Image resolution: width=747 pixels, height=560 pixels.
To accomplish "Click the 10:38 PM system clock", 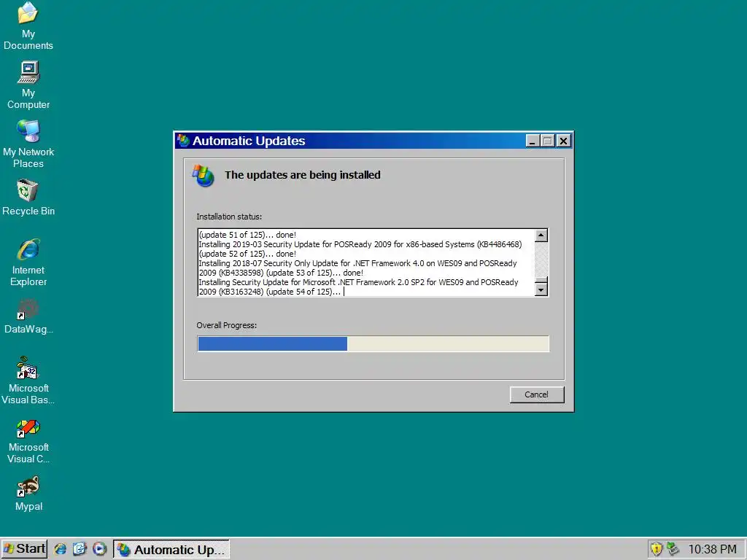I will coord(712,549).
